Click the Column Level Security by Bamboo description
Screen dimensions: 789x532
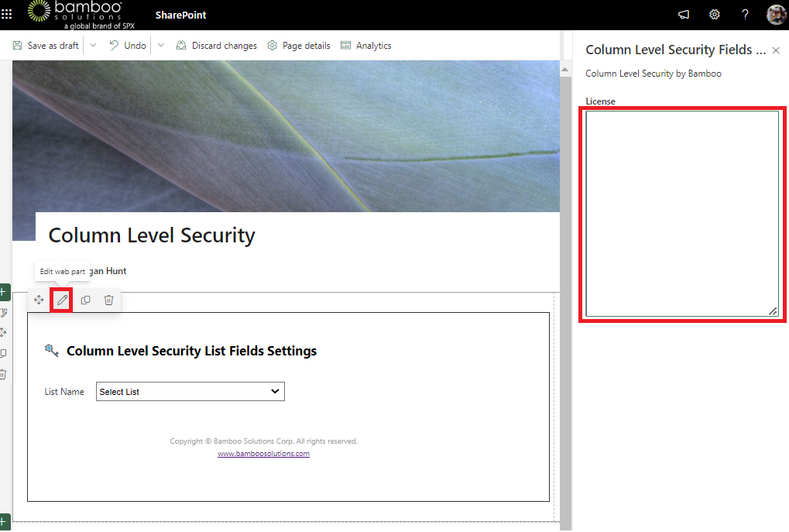coord(653,74)
